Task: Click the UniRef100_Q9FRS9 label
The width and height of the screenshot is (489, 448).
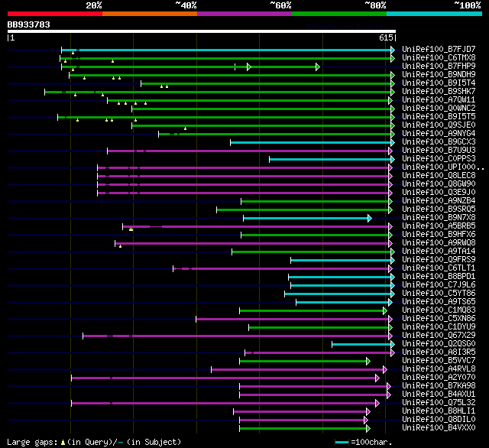Action: 439,260
